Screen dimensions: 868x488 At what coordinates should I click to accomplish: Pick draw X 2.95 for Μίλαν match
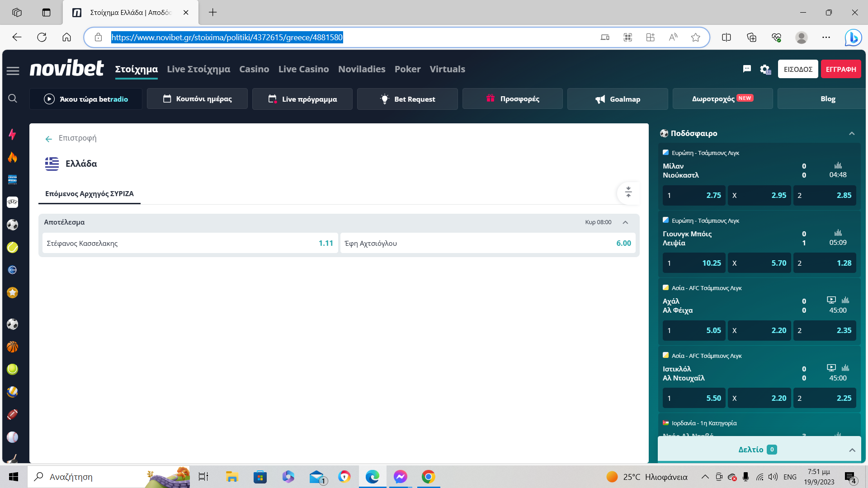[759, 195]
